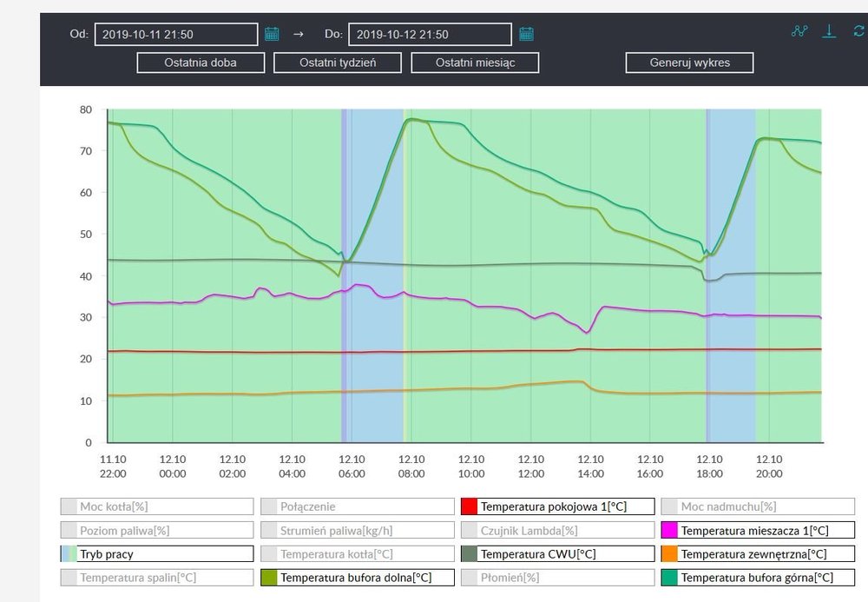868x602 pixels.
Task: Click the 'Od' start date input field
Action: click(x=176, y=34)
